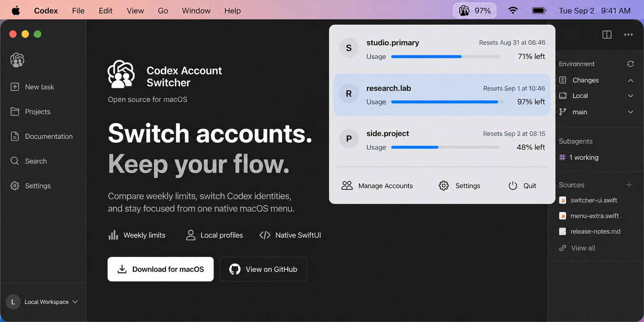The image size is (644, 322).
Task: Add a new source with plus icon
Action: click(x=629, y=185)
